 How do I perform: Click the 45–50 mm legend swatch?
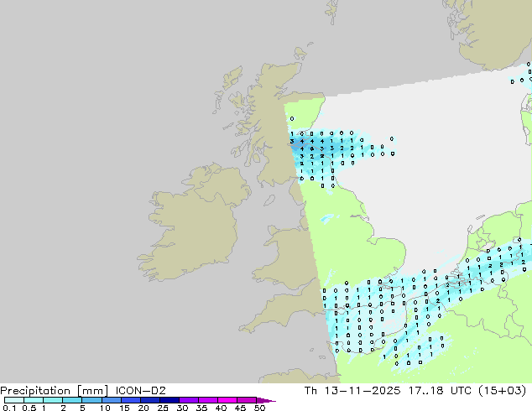(x=247, y=400)
